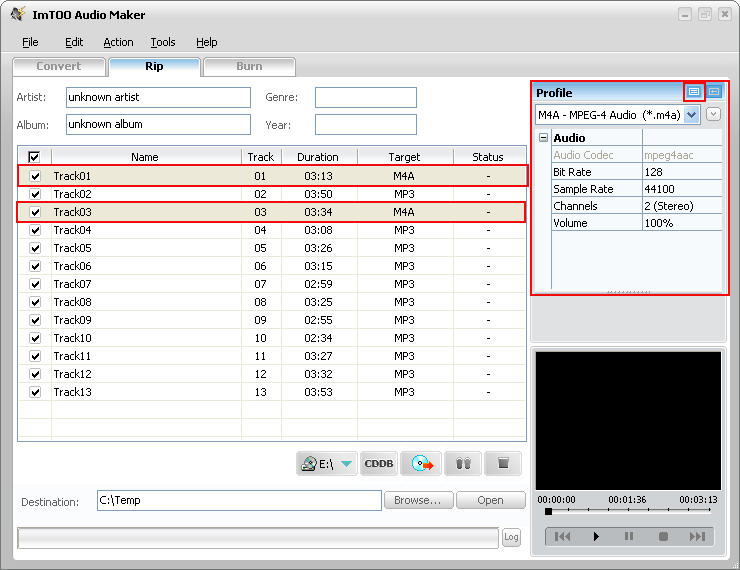740x570 pixels.
Task: Skip to next track in preview
Action: tap(697, 536)
